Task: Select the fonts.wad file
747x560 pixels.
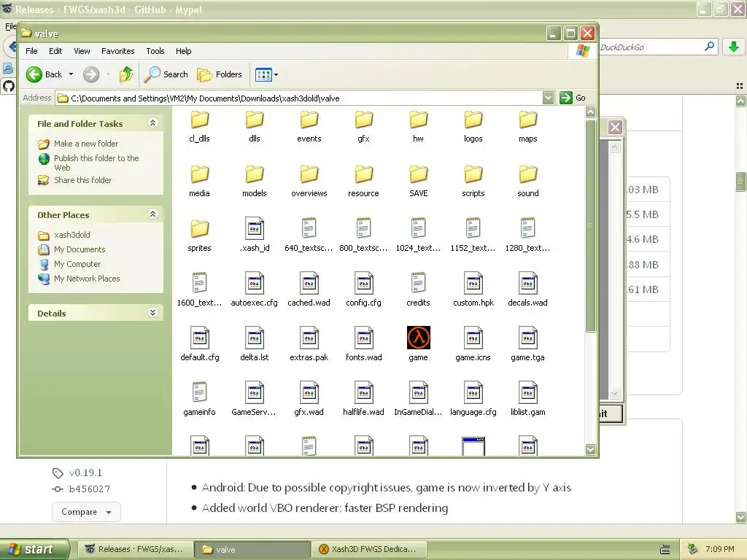Action: pyautogui.click(x=363, y=345)
